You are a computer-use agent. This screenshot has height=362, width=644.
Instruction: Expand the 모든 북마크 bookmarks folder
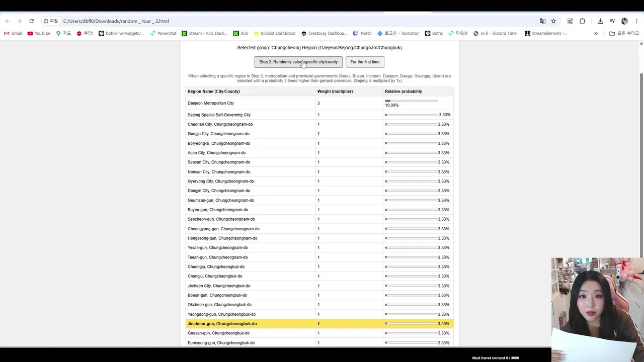[x=624, y=34]
